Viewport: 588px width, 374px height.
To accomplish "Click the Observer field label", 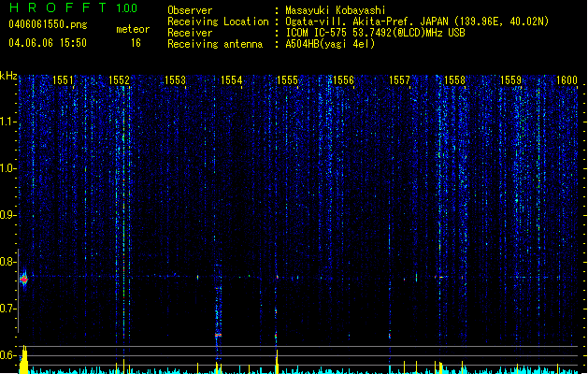I will (190, 10).
